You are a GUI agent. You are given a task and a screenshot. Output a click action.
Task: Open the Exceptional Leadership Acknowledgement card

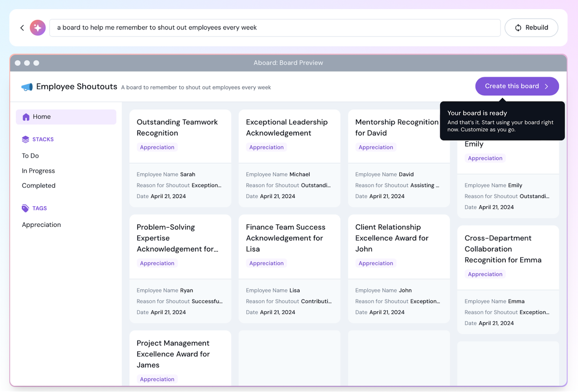click(287, 128)
